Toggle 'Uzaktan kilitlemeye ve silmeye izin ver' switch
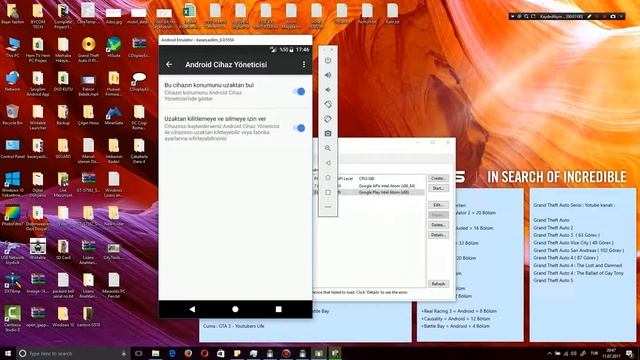The image size is (640, 360). click(x=299, y=128)
